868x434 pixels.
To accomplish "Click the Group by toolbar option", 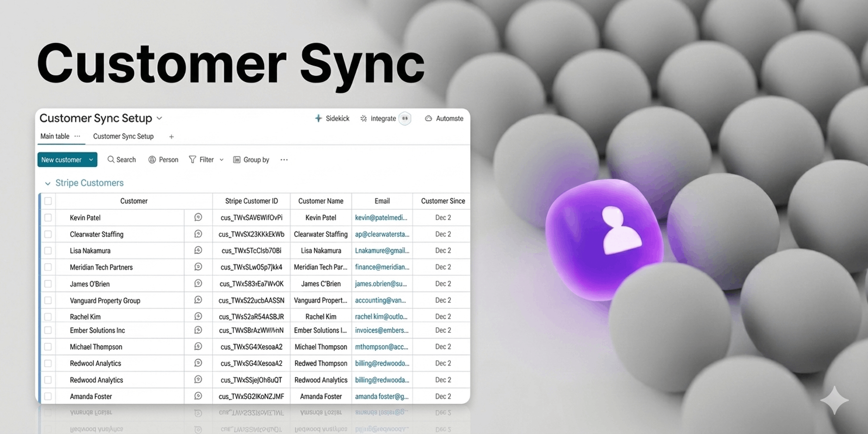I will (x=251, y=160).
